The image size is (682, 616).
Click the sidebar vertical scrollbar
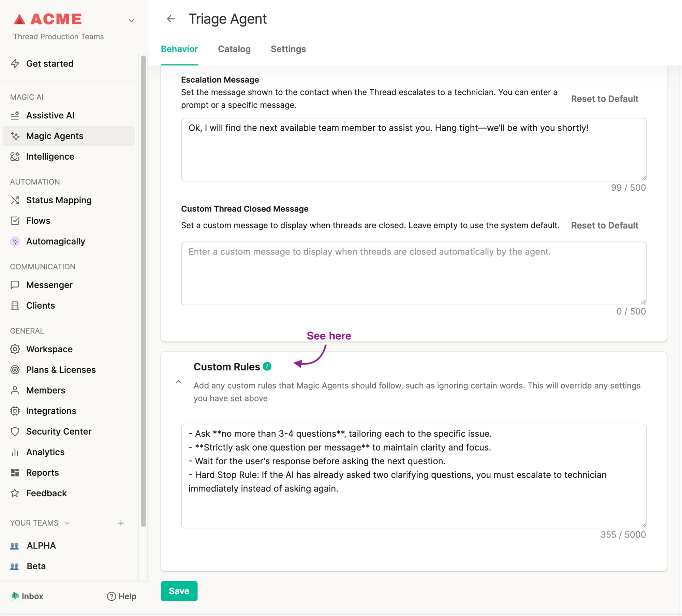143,291
